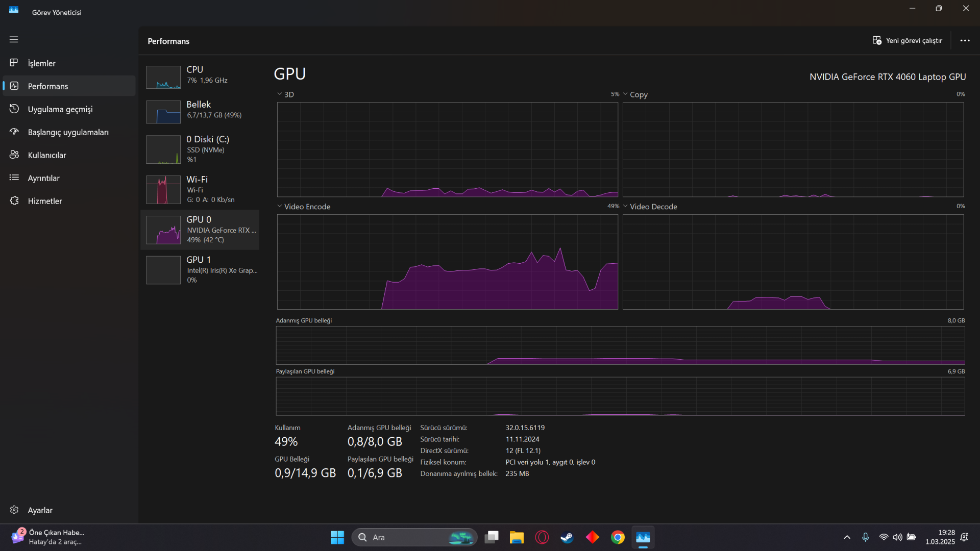Open the Hizmetler services icon
Screen dimensions: 980x551
(14, 201)
